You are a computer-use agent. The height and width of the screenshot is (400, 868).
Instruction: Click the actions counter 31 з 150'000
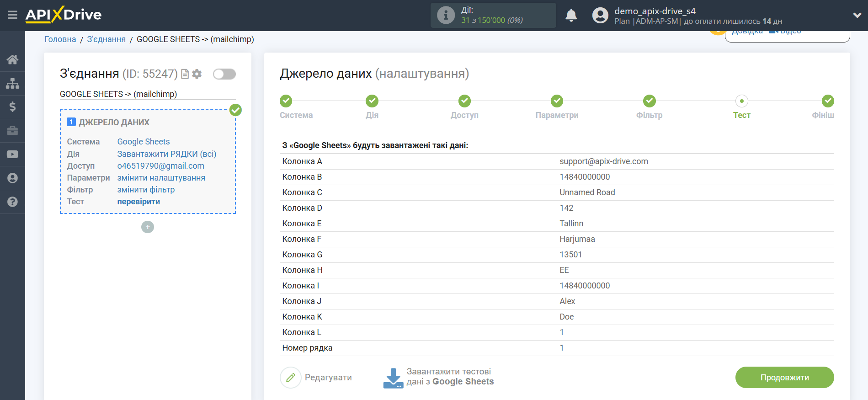(492, 20)
